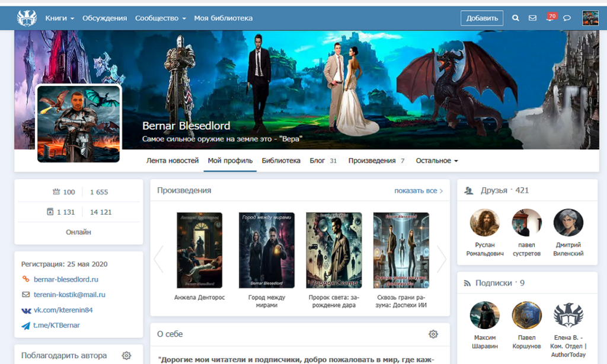Expand the Остальное profile dropdown
Image resolution: width=607 pixels, height=364 pixels.
point(437,161)
